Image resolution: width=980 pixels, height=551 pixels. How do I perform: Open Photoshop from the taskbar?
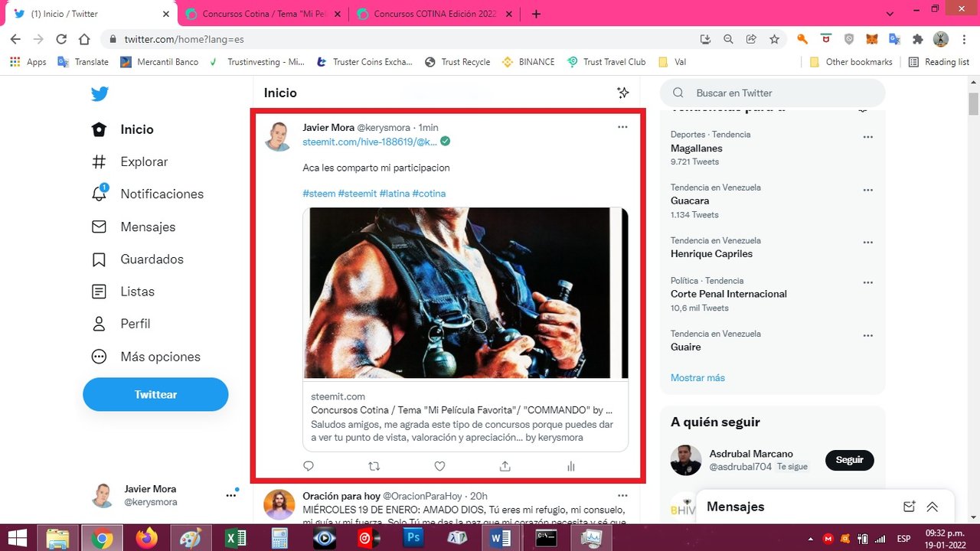414,539
